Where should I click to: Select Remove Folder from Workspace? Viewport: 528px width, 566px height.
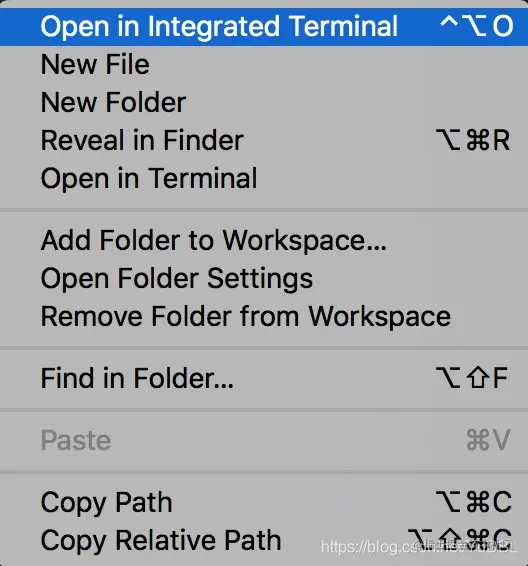264,317
